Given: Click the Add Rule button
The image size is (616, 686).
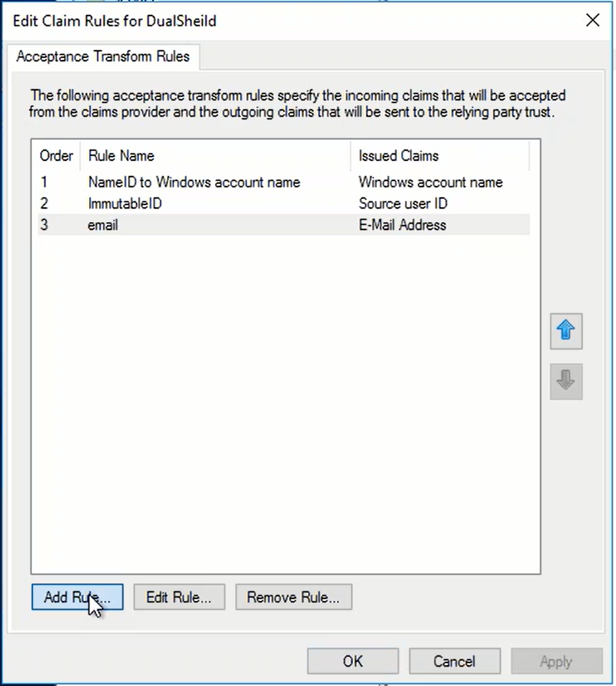Looking at the screenshot, I should pyautogui.click(x=77, y=597).
